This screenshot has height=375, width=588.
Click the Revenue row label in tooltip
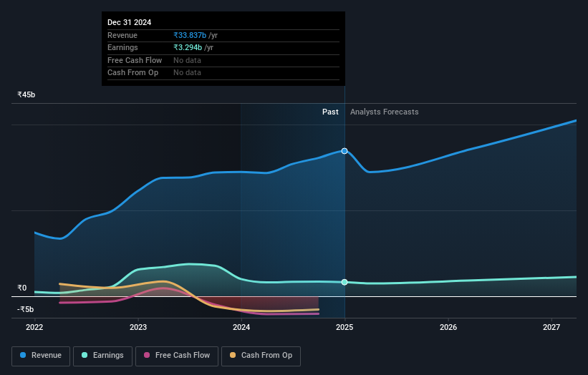[x=122, y=35]
